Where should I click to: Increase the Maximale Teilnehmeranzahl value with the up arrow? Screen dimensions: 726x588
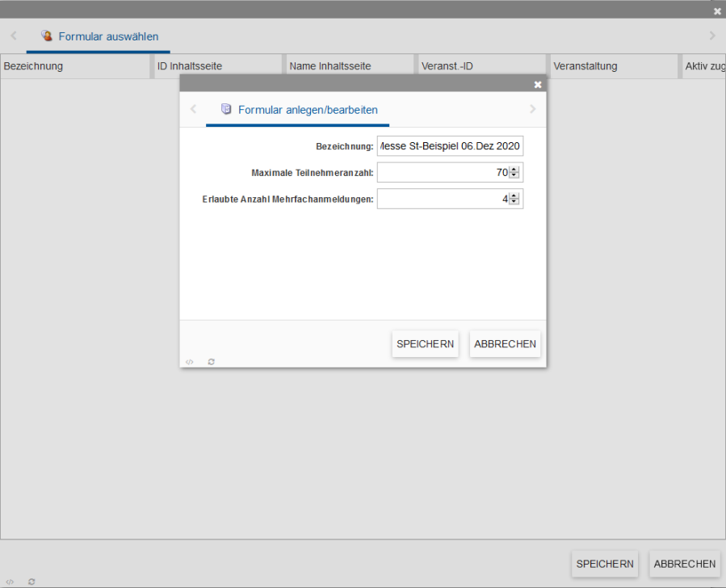514,169
